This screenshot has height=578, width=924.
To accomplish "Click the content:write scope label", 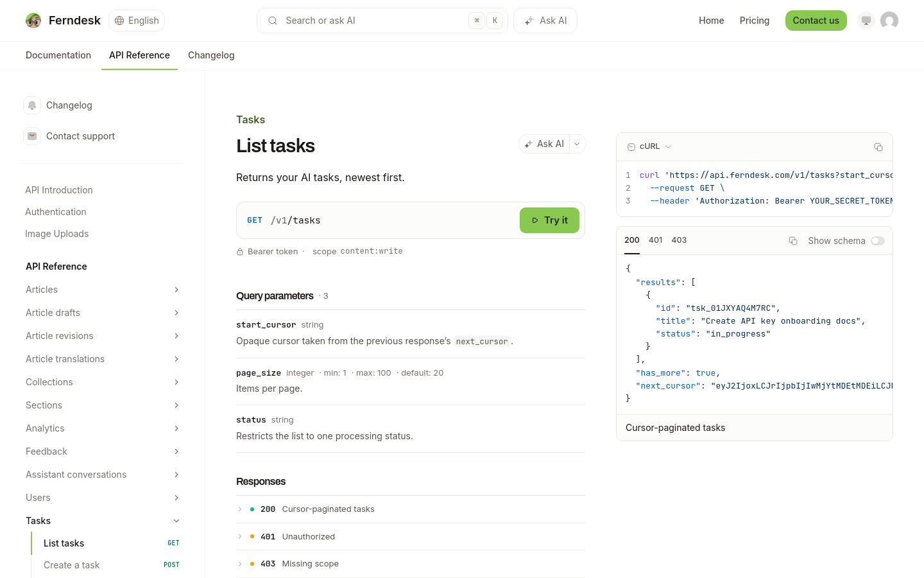I will pos(372,251).
